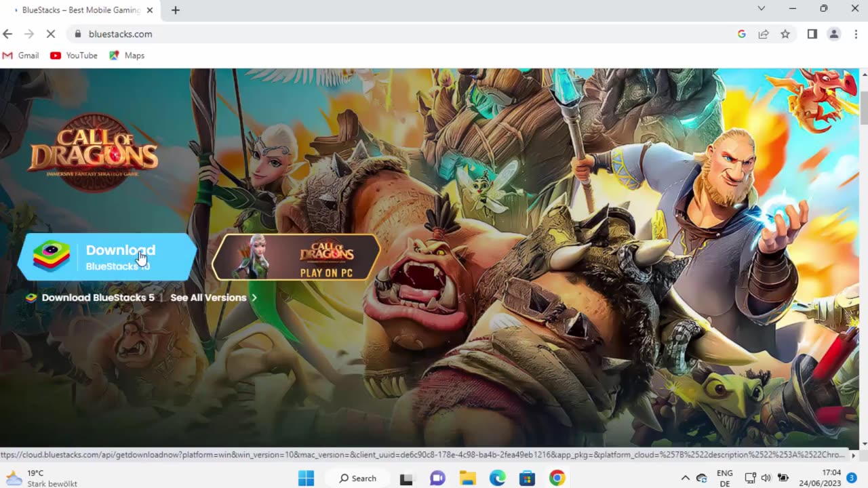Open the Chat app on the taskbar
The height and width of the screenshot is (488, 868).
pyautogui.click(x=437, y=479)
